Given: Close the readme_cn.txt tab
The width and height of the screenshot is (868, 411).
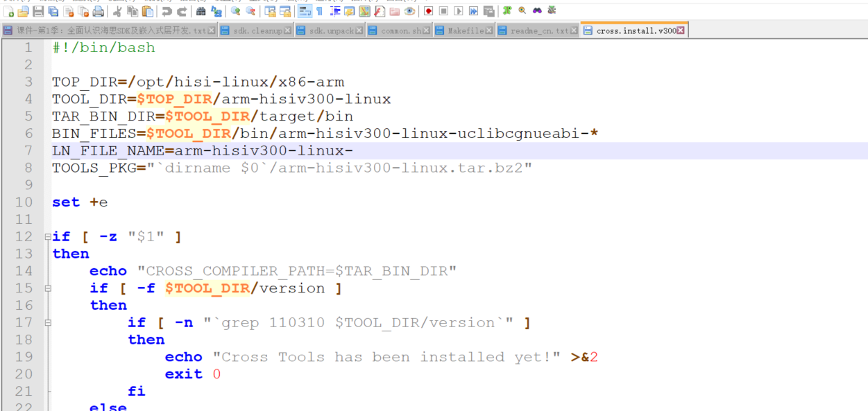Looking at the screenshot, I should coord(573,30).
